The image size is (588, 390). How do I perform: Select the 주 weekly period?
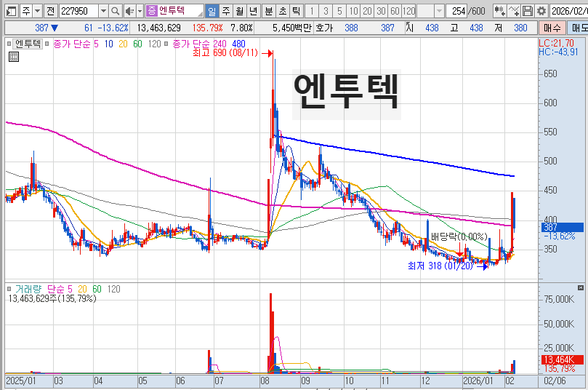pos(226,11)
